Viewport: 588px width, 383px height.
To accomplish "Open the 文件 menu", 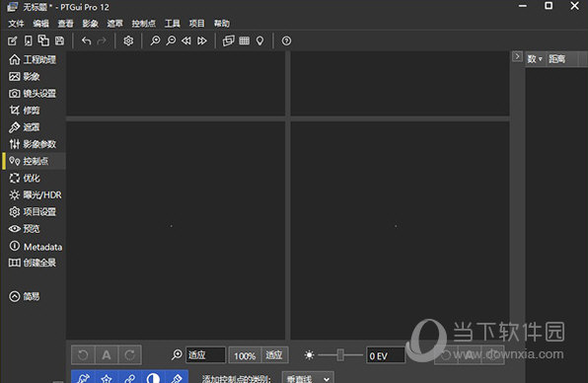I will click(x=16, y=24).
